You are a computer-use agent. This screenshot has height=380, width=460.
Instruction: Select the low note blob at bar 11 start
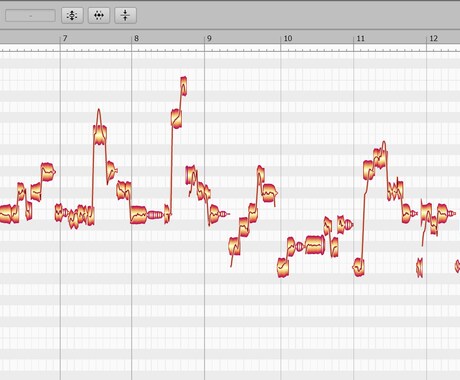[359, 267]
